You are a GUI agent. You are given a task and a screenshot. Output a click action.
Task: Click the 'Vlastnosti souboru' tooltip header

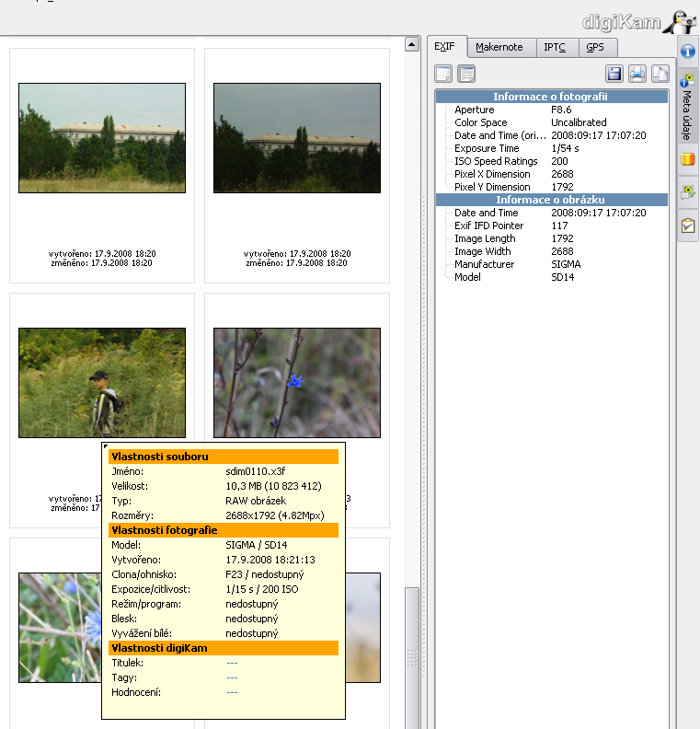tap(224, 457)
